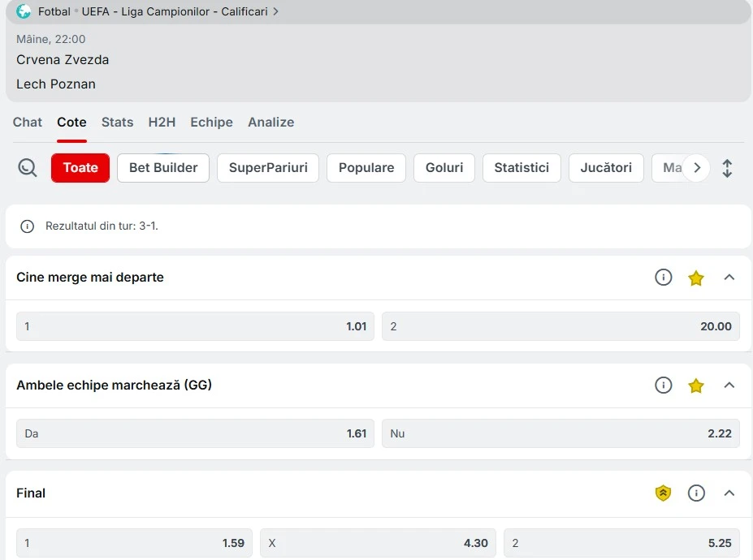The width and height of the screenshot is (753, 560).
Task: Switch to the Analize tab
Action: 270,123
